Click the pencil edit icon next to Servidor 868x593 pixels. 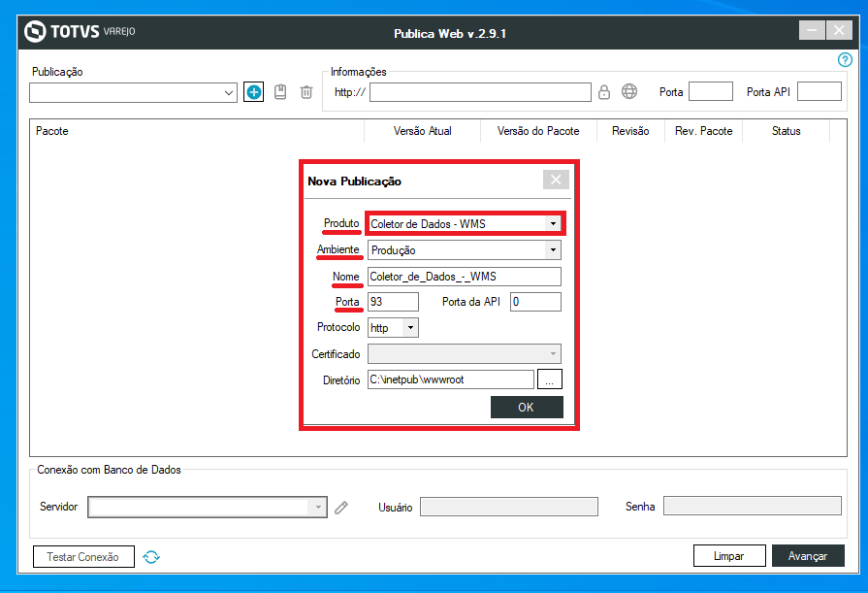point(341,507)
